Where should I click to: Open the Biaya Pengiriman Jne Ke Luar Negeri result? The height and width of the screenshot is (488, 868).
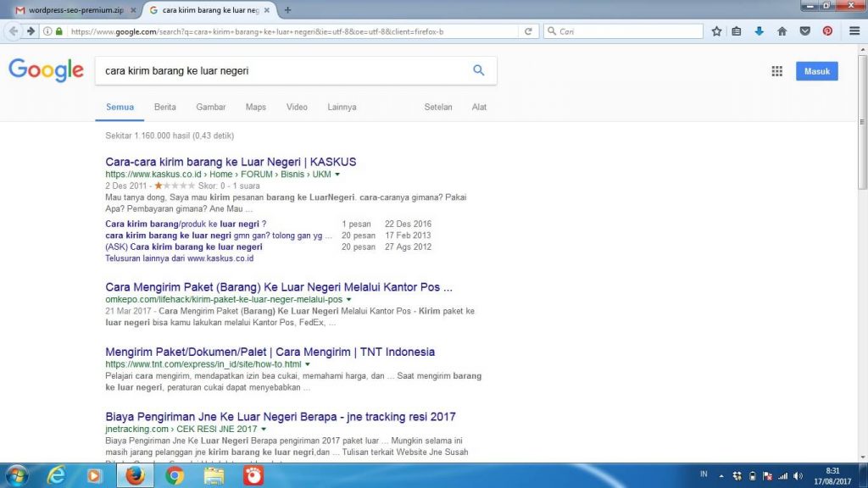pos(281,416)
